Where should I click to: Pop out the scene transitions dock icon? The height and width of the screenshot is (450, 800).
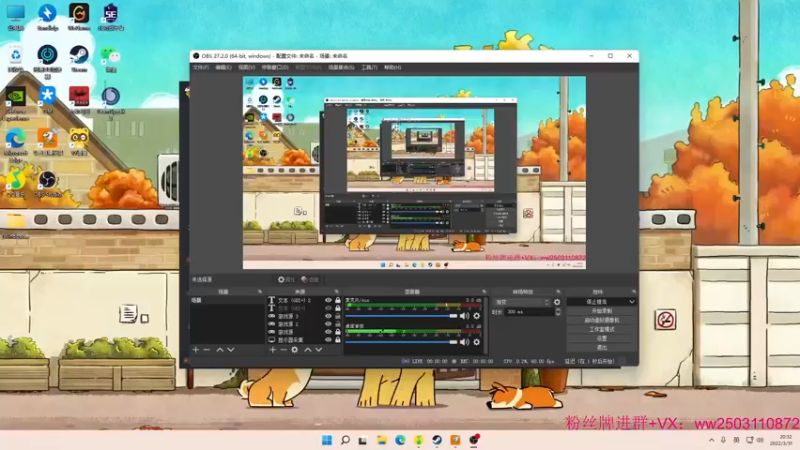pos(558,292)
